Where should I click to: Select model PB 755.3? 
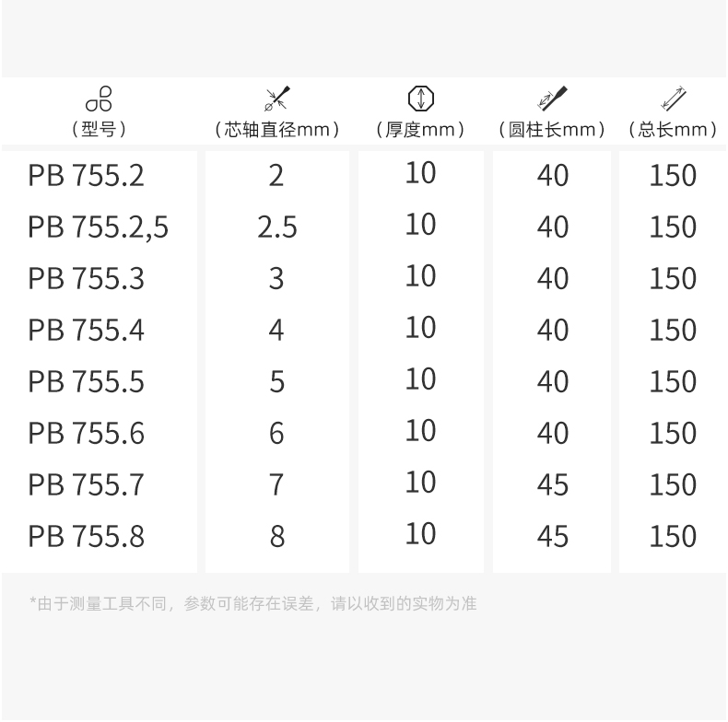tap(87, 279)
